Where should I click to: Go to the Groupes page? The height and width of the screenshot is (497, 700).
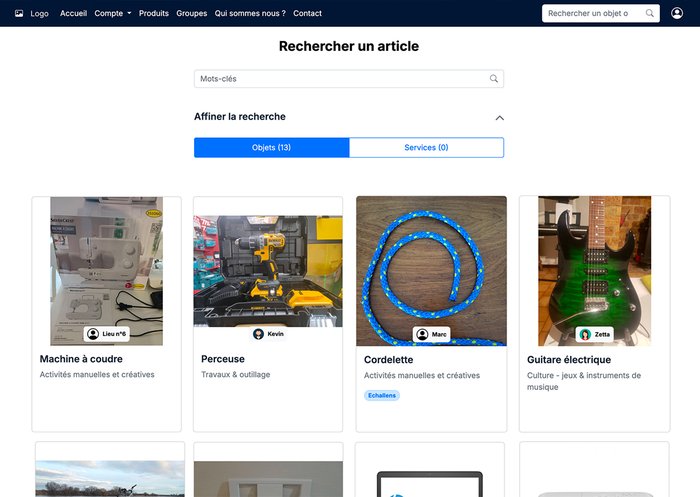click(x=191, y=13)
